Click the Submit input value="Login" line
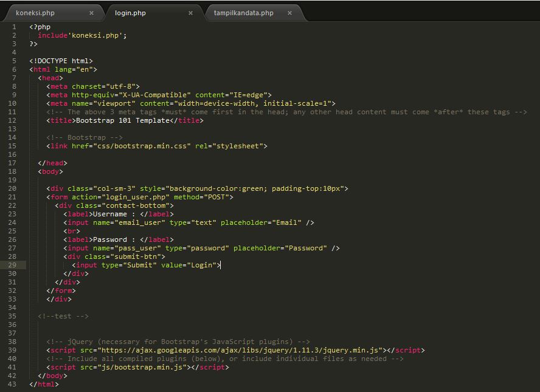This screenshot has width=540, height=392. pos(146,266)
